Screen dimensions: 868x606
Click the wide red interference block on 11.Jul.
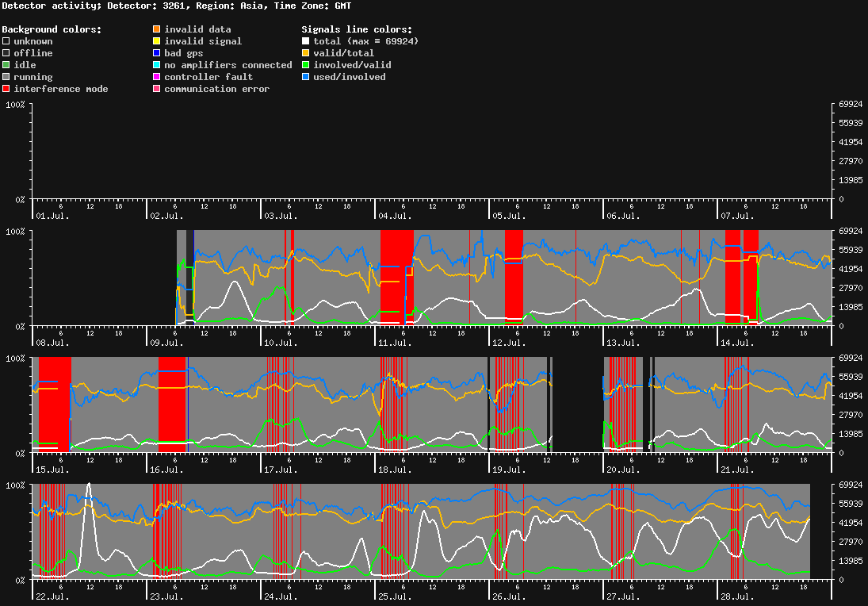coord(397,278)
